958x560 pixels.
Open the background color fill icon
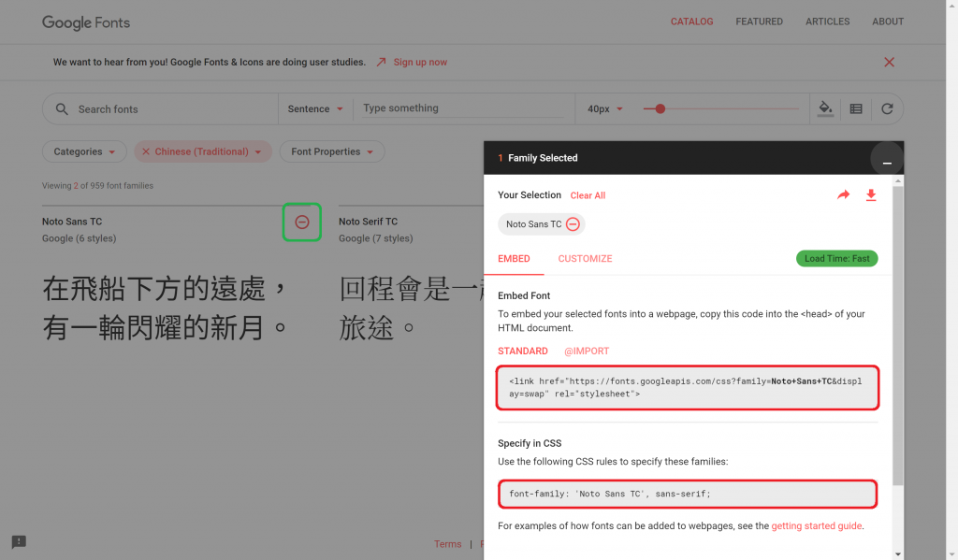click(825, 108)
